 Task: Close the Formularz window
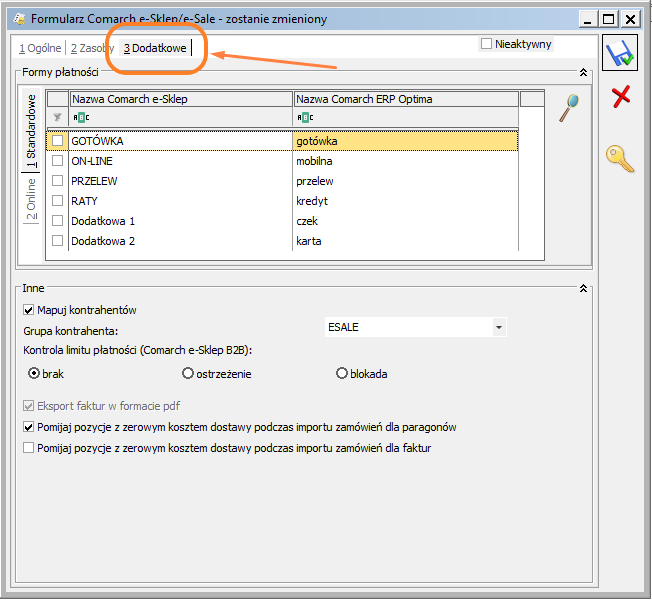630,19
